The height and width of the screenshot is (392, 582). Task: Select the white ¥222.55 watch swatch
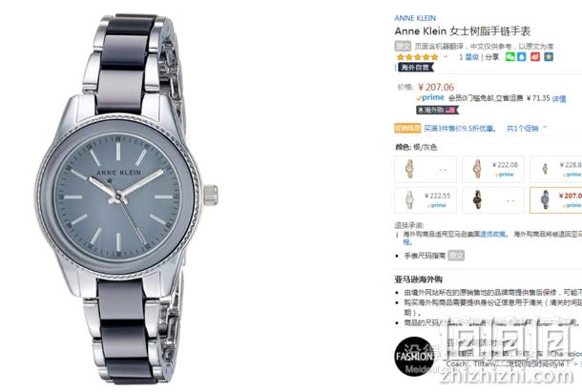[426, 200]
